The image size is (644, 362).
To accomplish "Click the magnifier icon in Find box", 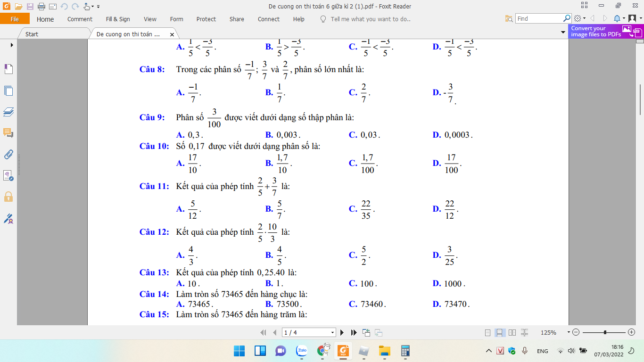I will coord(567,18).
